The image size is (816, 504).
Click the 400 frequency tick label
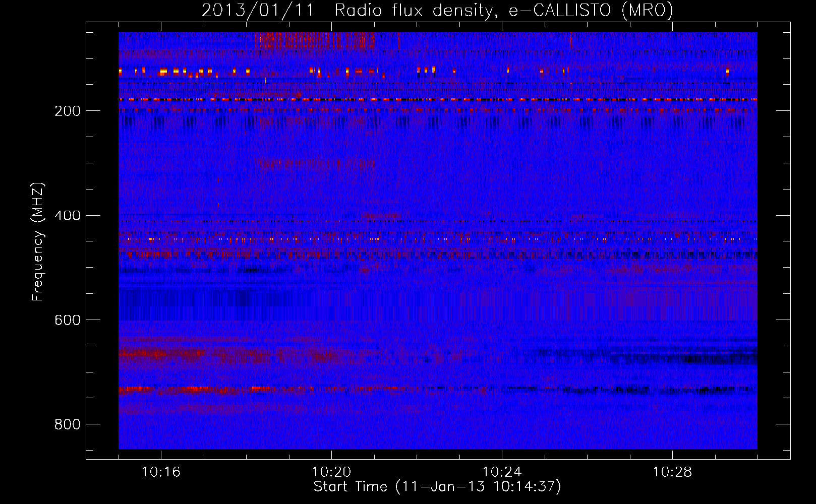click(x=68, y=216)
